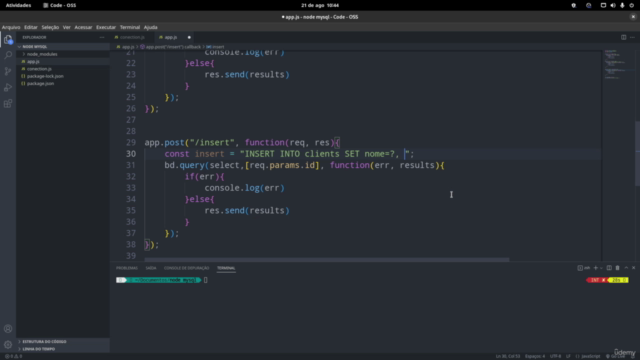This screenshot has width=640, height=360.
Task: Click the unsaved dot on app.js tab
Action: click(x=189, y=37)
